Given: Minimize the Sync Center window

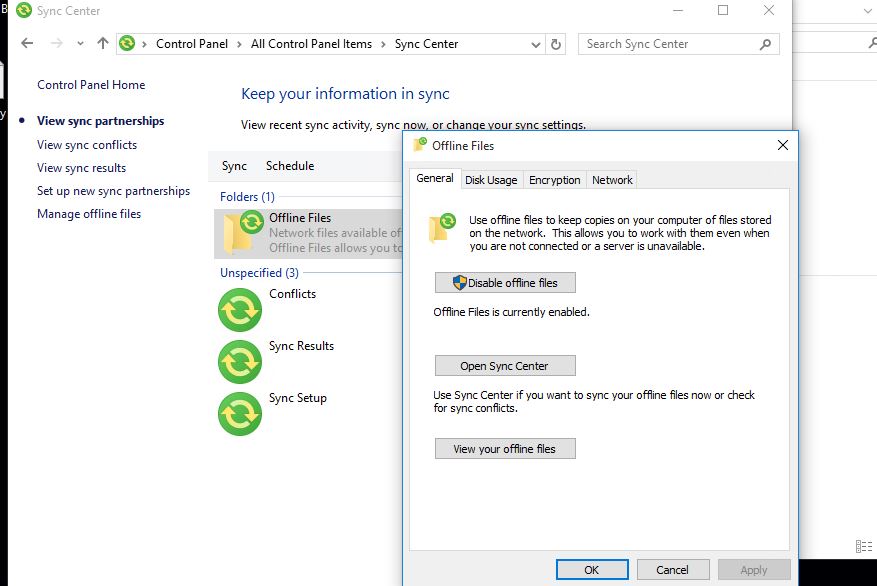Looking at the screenshot, I should pos(678,10).
